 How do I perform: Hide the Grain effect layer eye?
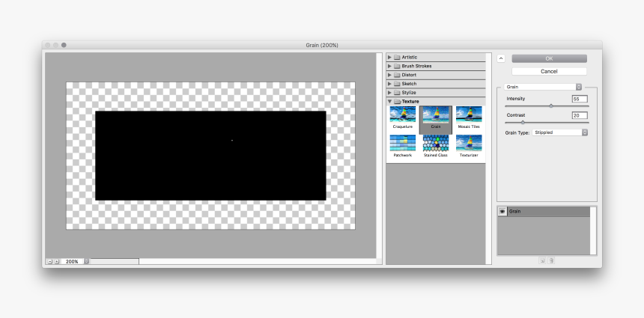(502, 212)
